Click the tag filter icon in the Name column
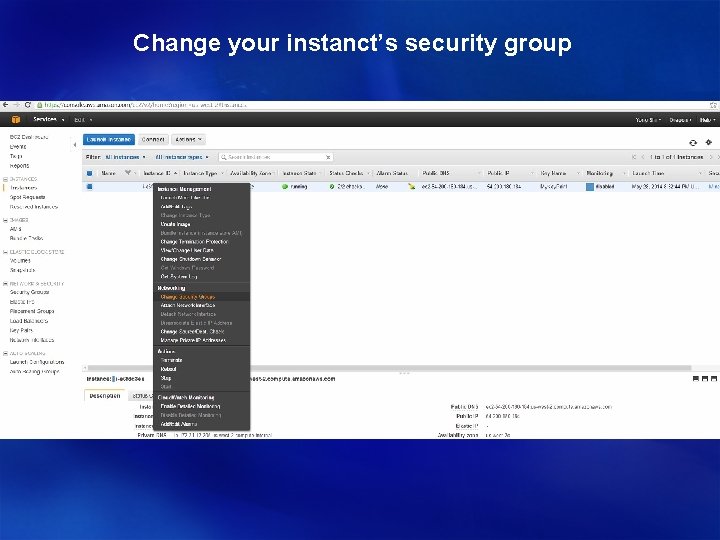The image size is (720, 540). click(x=128, y=173)
